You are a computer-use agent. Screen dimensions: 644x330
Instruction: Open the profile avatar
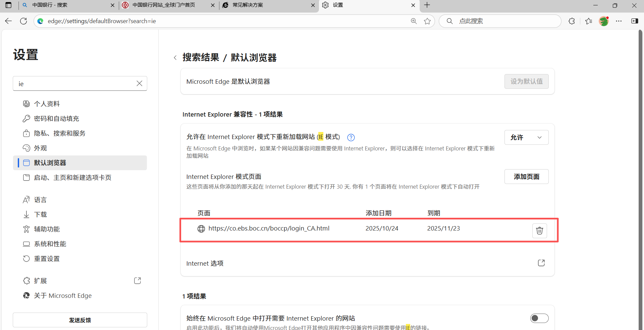604,21
